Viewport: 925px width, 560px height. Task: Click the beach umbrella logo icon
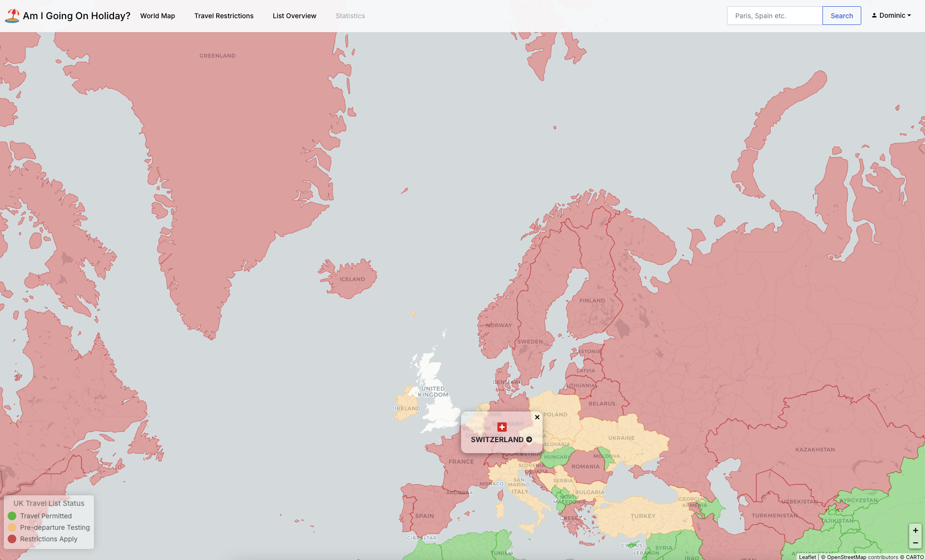tap(12, 16)
